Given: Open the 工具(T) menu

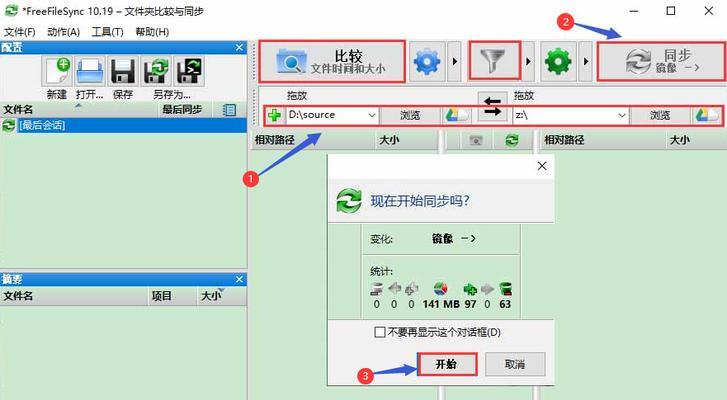Looking at the screenshot, I should tap(107, 32).
